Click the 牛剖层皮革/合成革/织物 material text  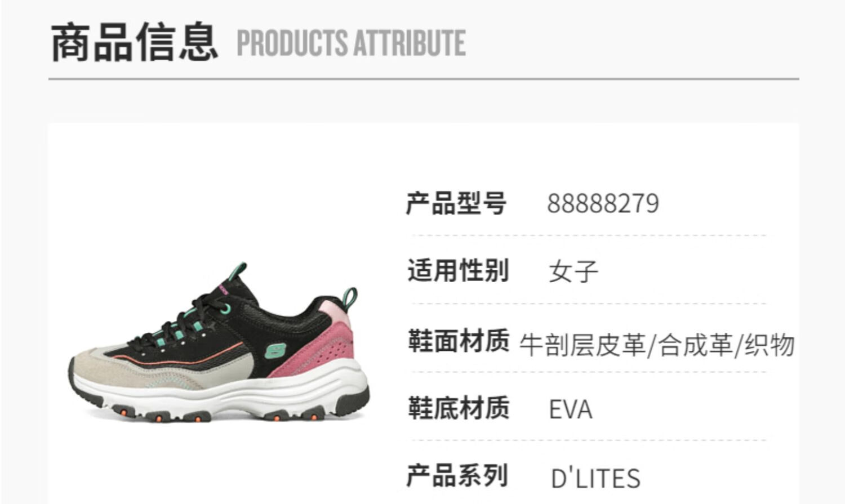coord(657,345)
